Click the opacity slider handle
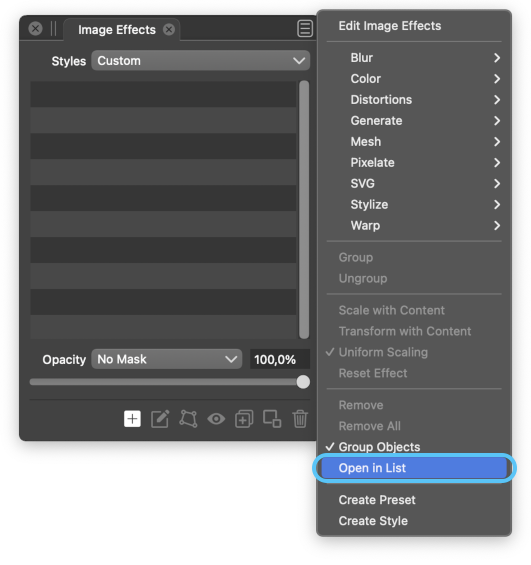The image size is (531, 565). click(303, 382)
